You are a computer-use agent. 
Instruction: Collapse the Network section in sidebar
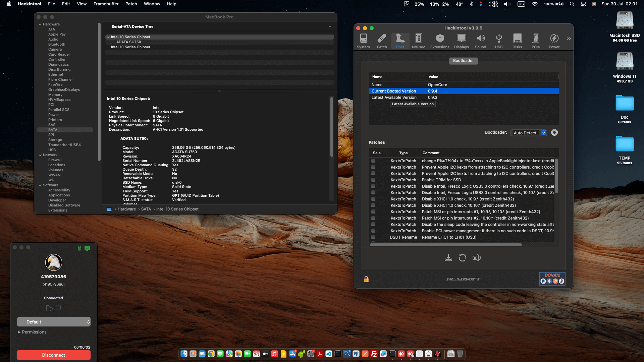coord(40,155)
